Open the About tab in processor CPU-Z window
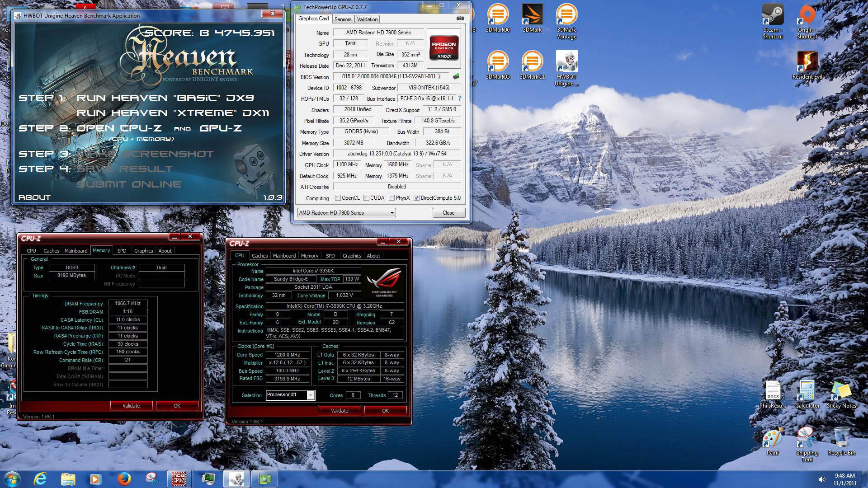 [373, 256]
